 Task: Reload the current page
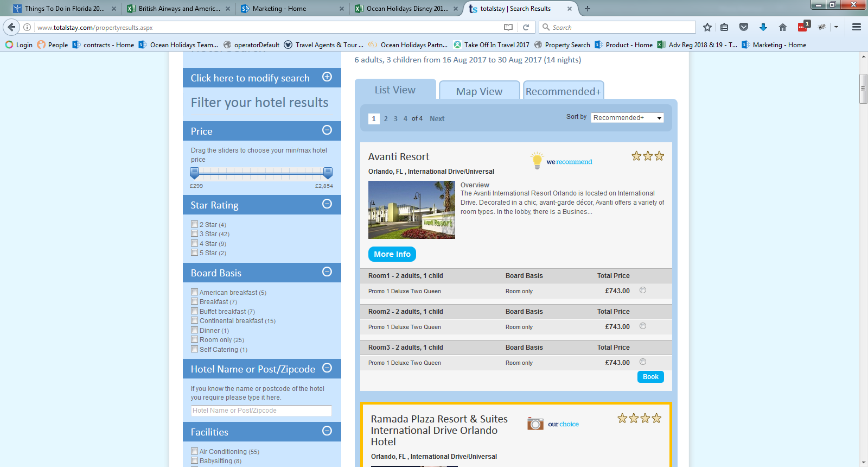coord(526,27)
